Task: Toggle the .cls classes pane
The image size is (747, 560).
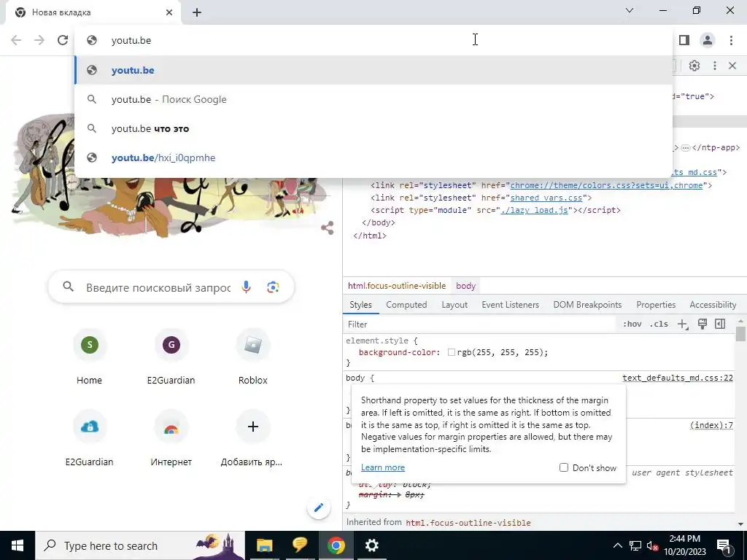Action: pos(659,324)
